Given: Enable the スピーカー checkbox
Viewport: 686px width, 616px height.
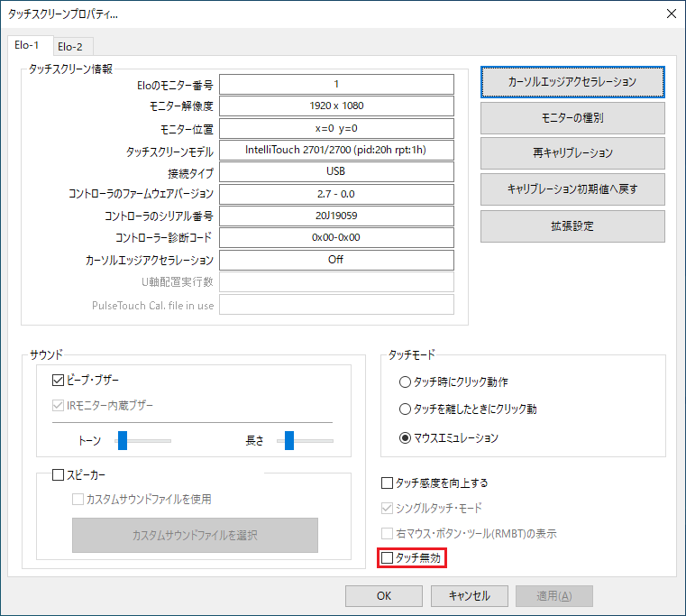Looking at the screenshot, I should (59, 474).
